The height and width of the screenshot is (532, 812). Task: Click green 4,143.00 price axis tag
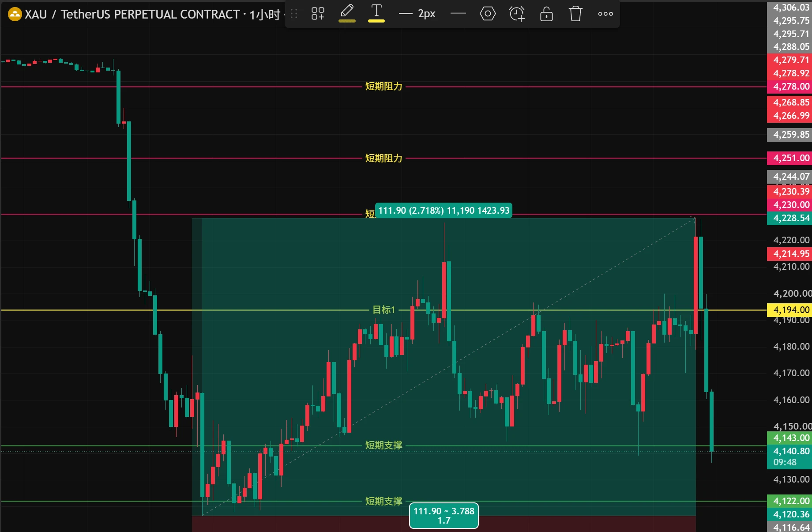(790, 438)
